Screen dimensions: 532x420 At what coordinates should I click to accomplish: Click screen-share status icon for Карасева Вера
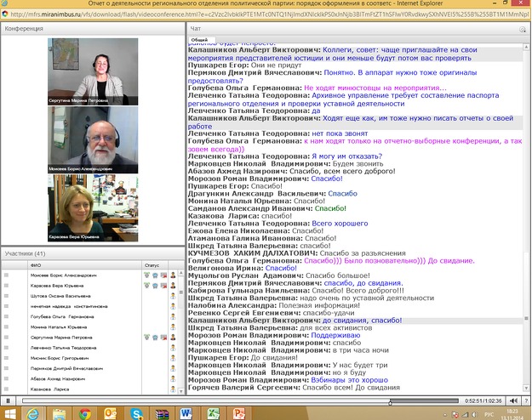163,286
